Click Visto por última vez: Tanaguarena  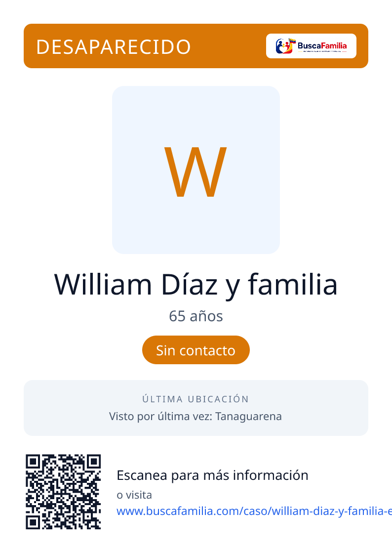(x=196, y=416)
